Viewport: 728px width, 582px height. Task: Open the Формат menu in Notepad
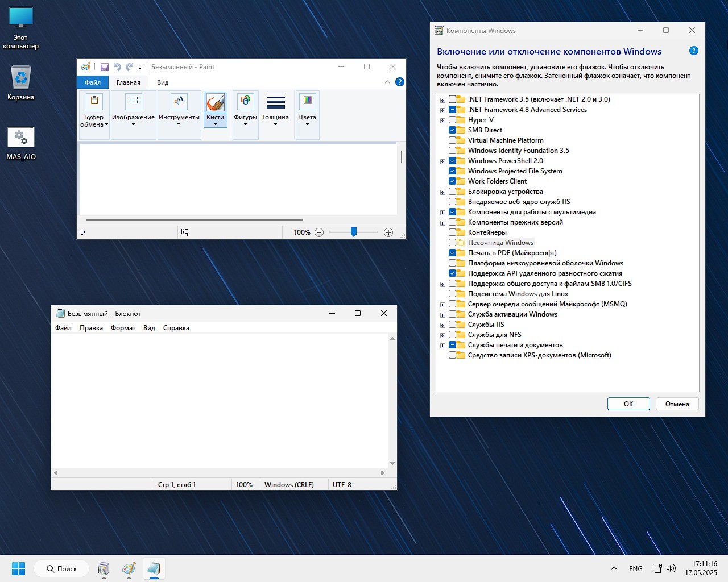(x=123, y=328)
